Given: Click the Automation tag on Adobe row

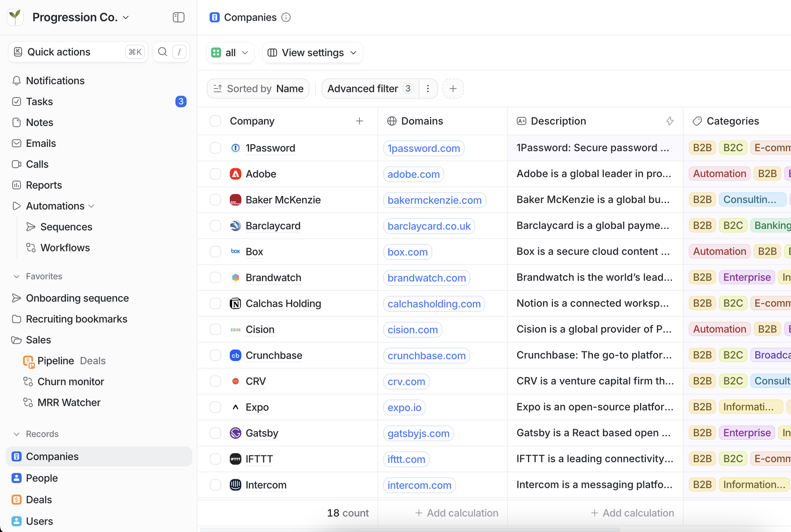Looking at the screenshot, I should click(x=719, y=174).
